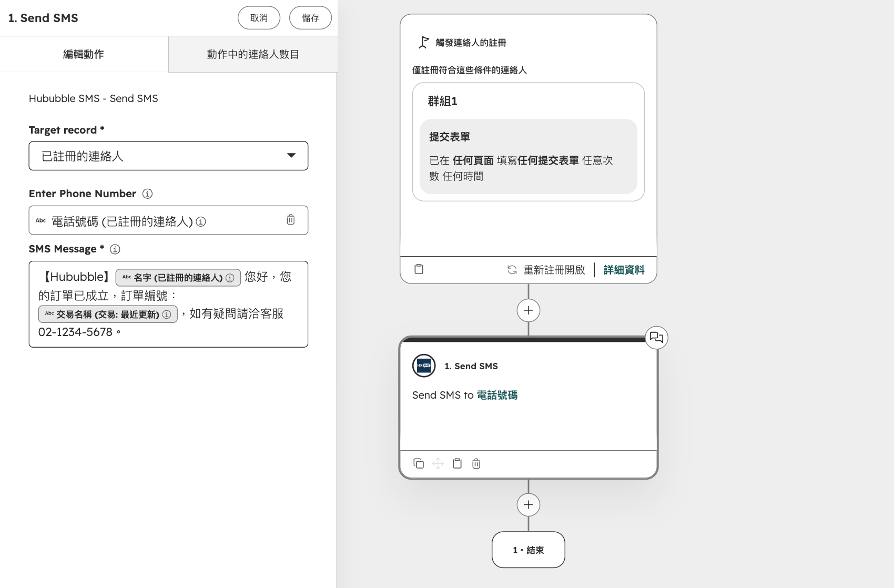Click clipboard icon on Send SMS card

pyautogui.click(x=458, y=463)
